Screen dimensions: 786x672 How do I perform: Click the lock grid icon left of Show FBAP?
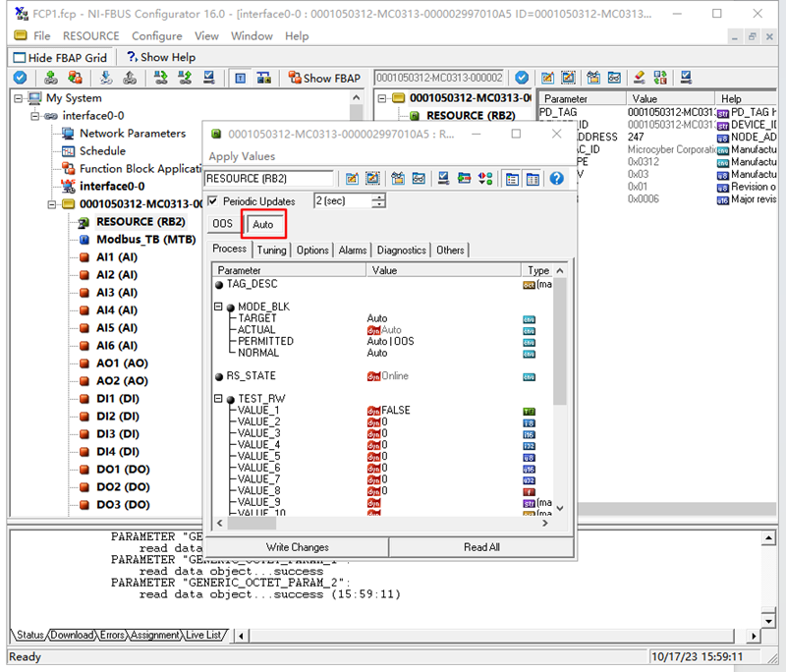click(x=263, y=79)
